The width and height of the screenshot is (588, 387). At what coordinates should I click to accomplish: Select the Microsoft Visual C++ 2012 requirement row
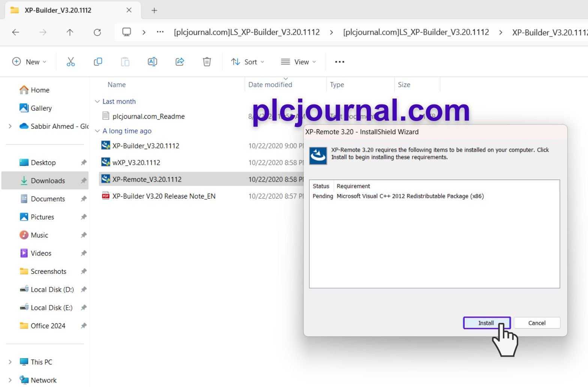[398, 196]
